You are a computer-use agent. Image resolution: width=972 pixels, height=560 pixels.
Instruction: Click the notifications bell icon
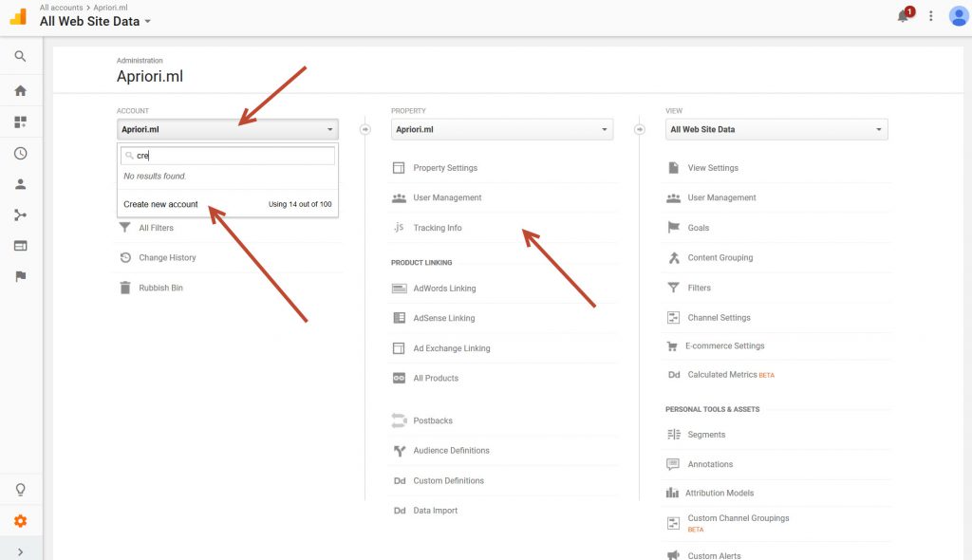pyautogui.click(x=903, y=16)
